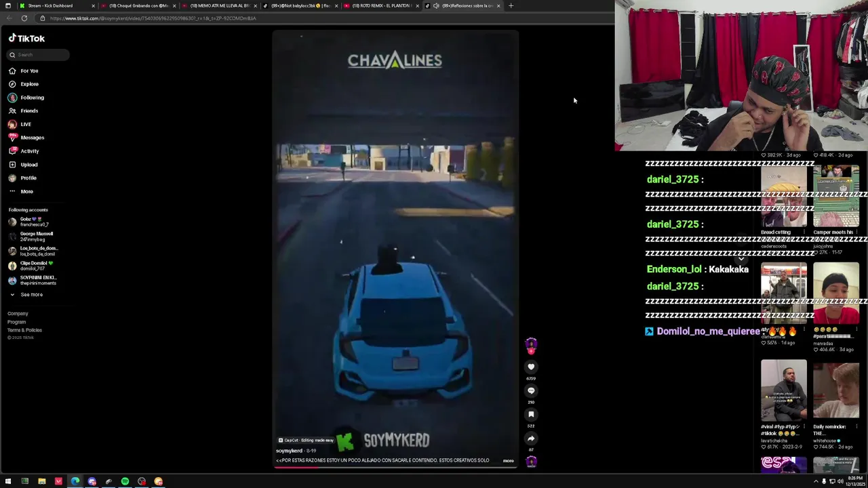Mute the Reflexiones tab speaker icon
Screen dimensions: 868x488
[436, 5]
